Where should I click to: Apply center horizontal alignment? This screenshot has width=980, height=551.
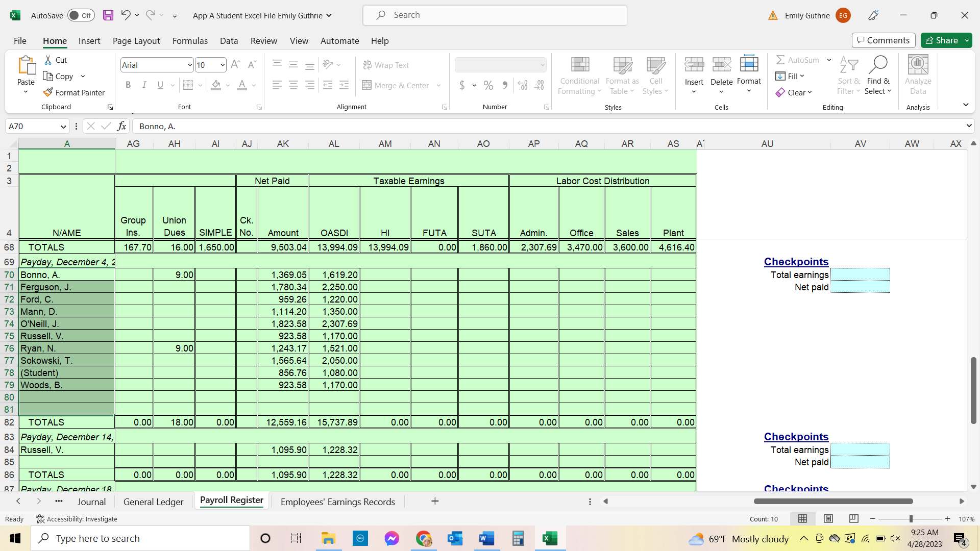click(x=293, y=86)
